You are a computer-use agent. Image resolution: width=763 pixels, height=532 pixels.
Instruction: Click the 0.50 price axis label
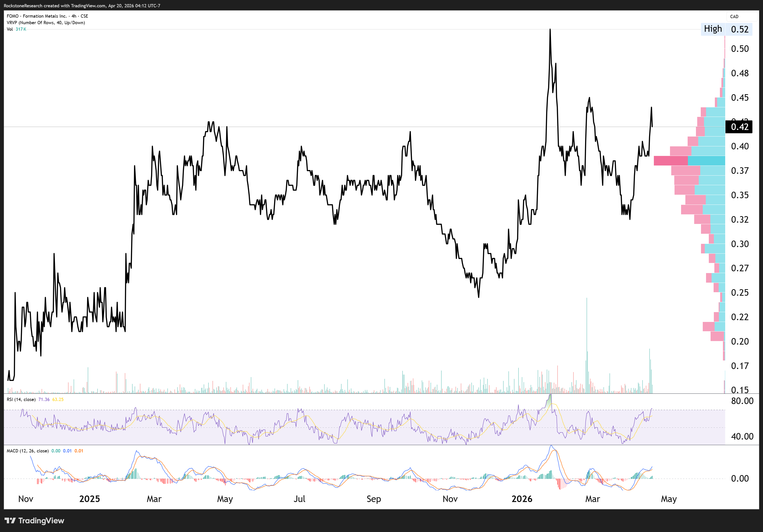pyautogui.click(x=740, y=49)
